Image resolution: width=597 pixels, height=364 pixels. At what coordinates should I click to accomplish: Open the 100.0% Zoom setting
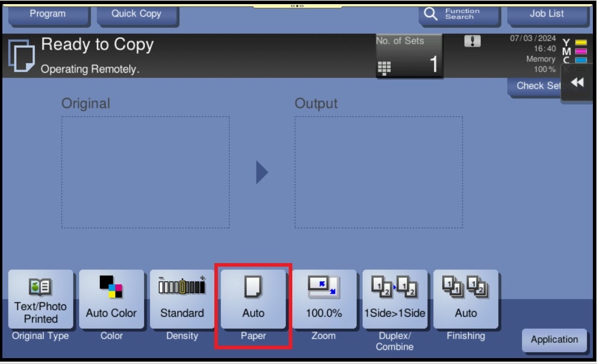click(x=324, y=299)
